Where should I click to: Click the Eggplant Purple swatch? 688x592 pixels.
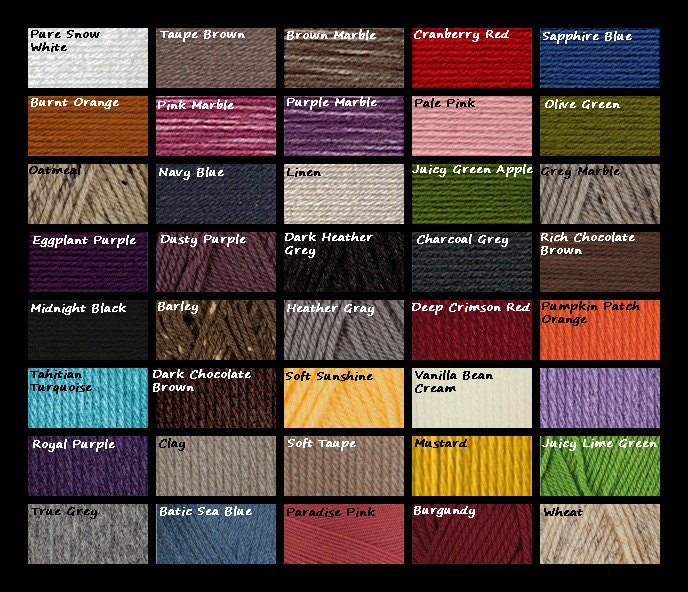(x=88, y=262)
